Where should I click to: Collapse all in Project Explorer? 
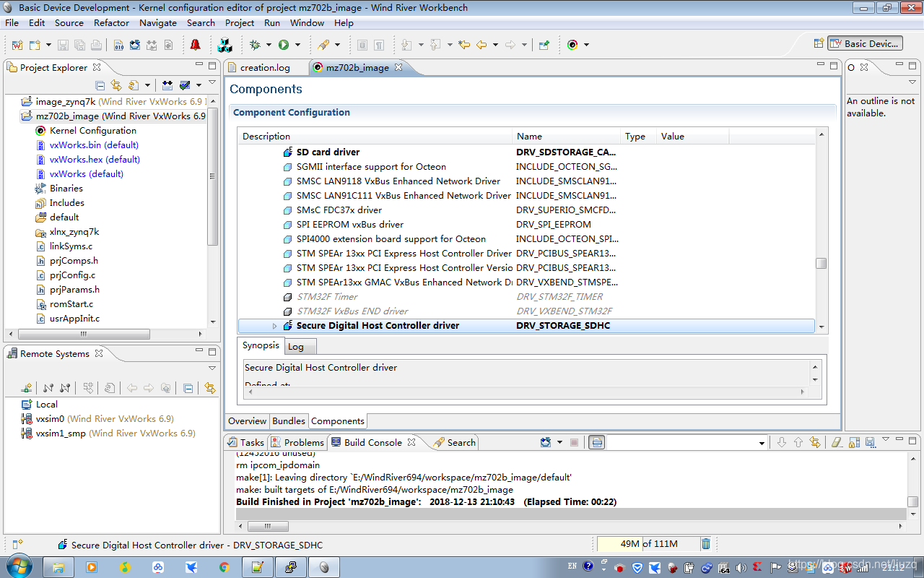pyautogui.click(x=100, y=85)
